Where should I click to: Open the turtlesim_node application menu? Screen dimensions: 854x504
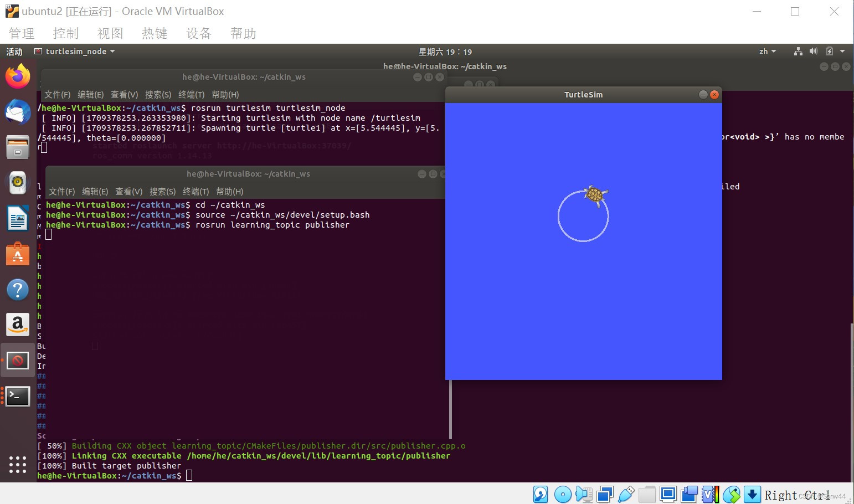[x=75, y=52]
